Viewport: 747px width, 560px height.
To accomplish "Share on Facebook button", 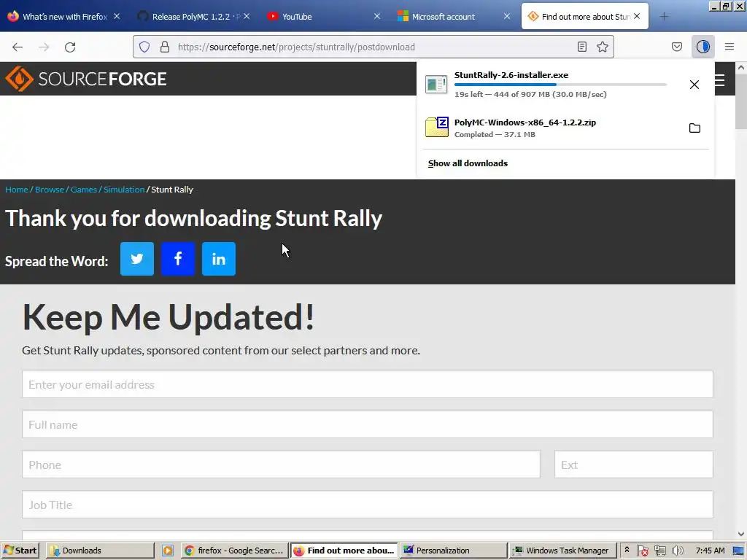I will tap(178, 259).
